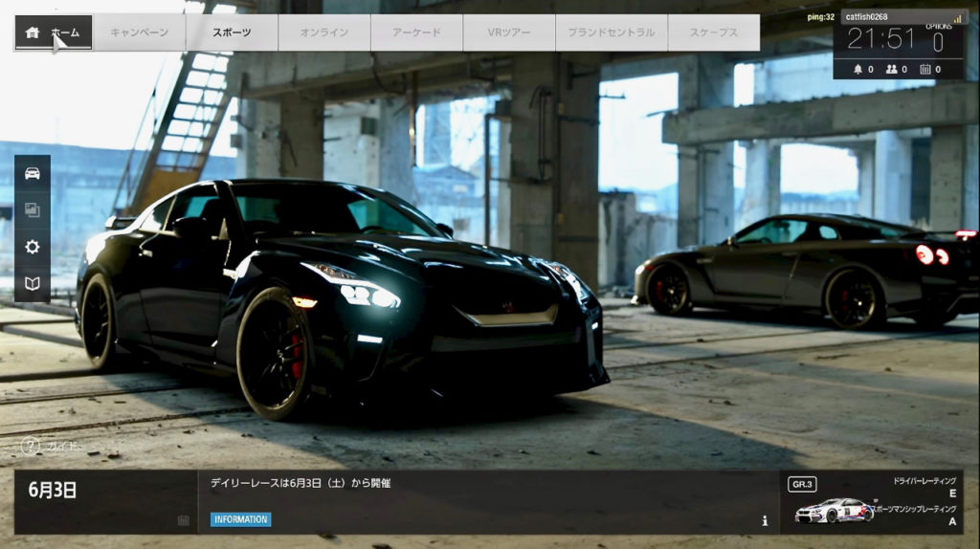Click the calendar icon beside the clock
This screenshot has height=549, width=980.
pyautogui.click(x=925, y=69)
